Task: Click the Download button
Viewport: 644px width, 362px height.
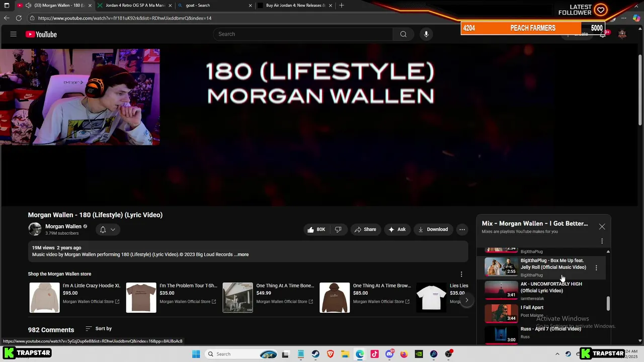Action: click(x=433, y=229)
